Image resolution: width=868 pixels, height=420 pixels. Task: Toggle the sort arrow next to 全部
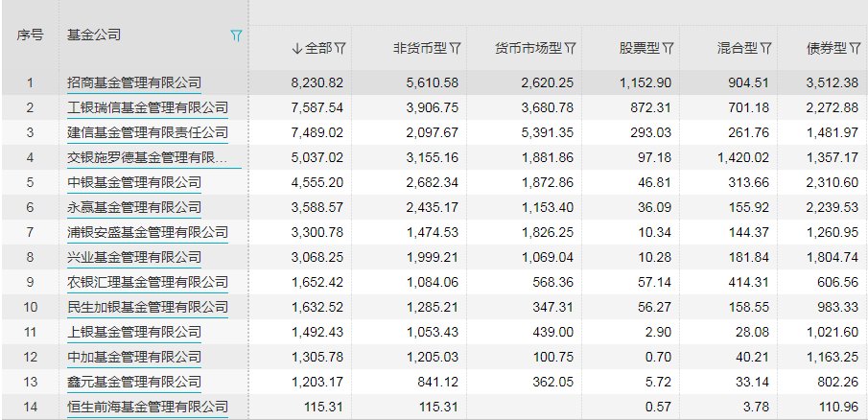297,49
